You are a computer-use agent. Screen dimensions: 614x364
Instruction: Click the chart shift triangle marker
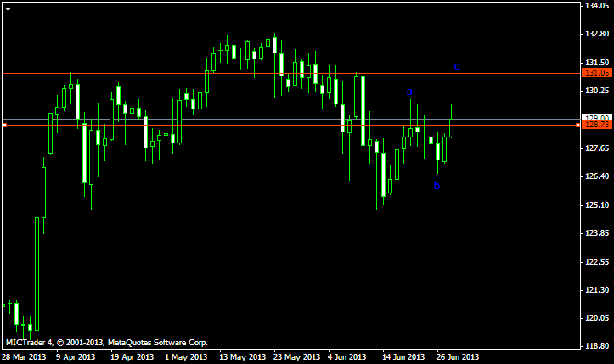(8, 9)
